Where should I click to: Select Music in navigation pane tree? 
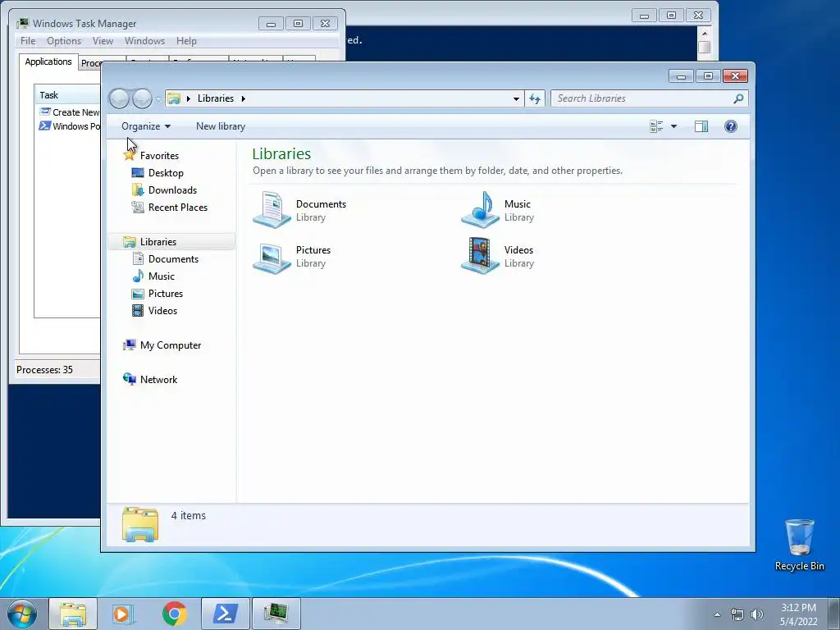162,276
